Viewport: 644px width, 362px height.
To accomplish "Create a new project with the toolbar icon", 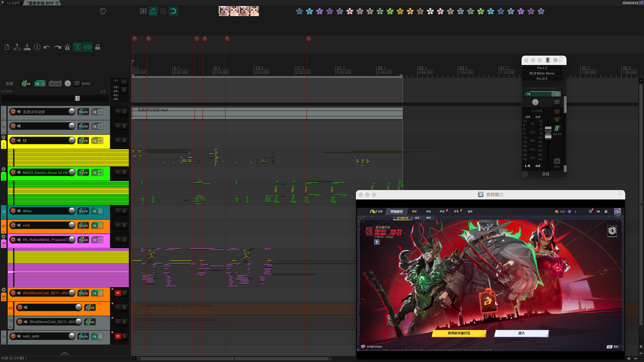I will (7, 47).
